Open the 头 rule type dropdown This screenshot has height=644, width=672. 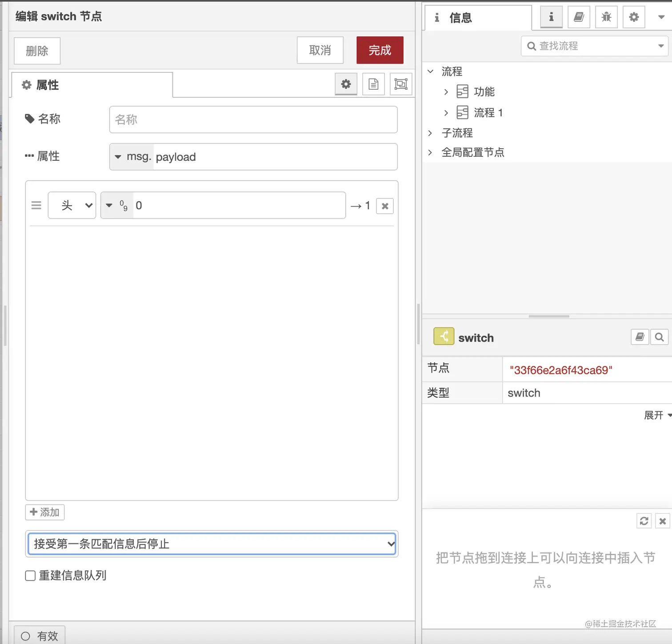72,205
